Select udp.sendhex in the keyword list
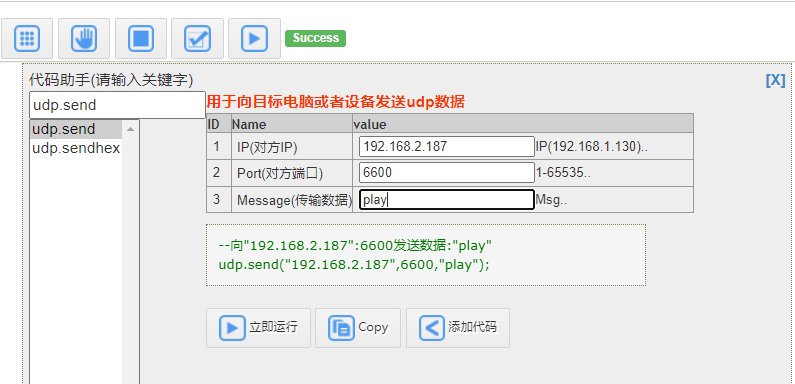 [76, 148]
